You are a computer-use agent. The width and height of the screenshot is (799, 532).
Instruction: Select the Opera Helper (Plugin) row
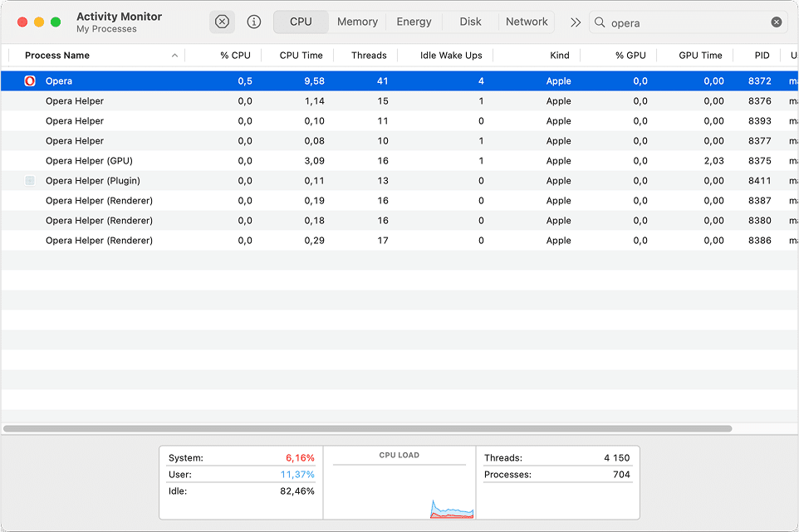(399, 181)
